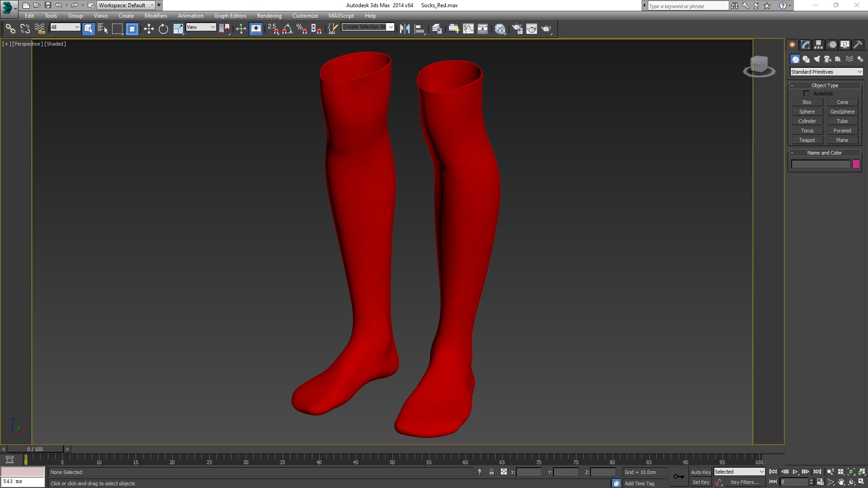Switch to the Modify panel tab
This screenshot has height=488, width=868.
(x=806, y=45)
